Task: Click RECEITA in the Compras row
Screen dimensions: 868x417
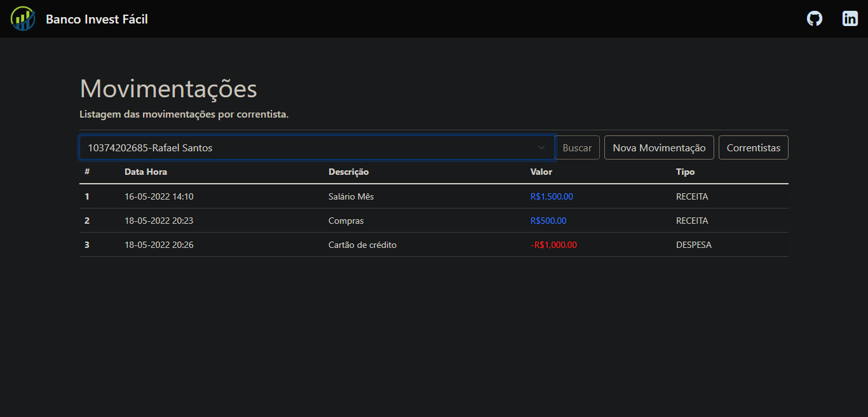Action: 692,221
